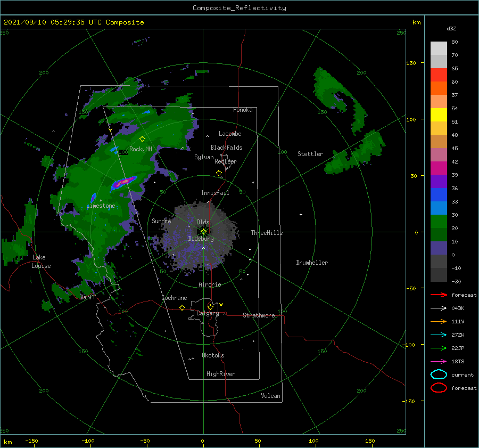Click the yellow diamond marker near Cochrane

[182, 307]
